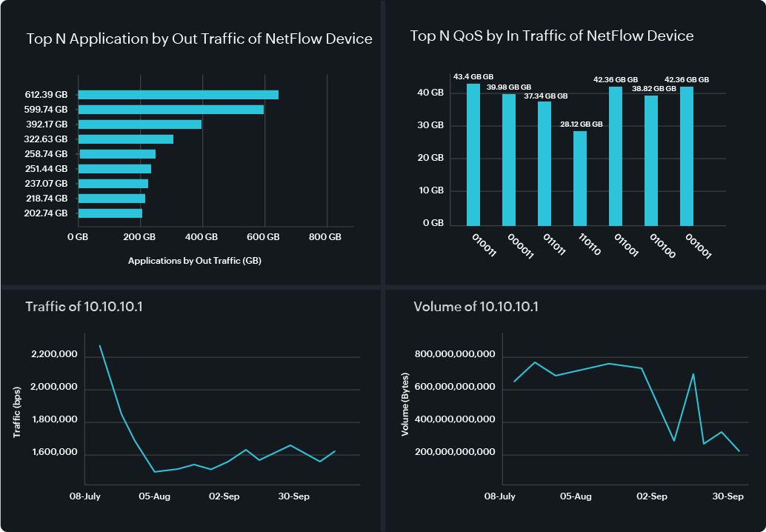This screenshot has height=532, width=766.
Task: Click the starting peak of the traffic line
Action: [100, 345]
